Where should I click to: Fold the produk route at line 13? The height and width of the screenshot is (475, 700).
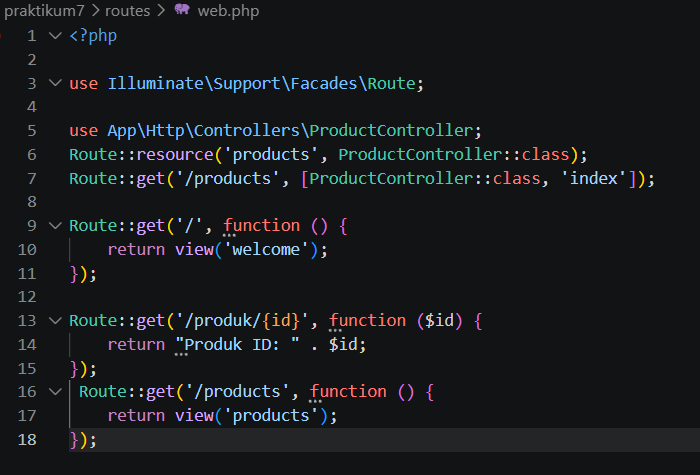(55, 320)
